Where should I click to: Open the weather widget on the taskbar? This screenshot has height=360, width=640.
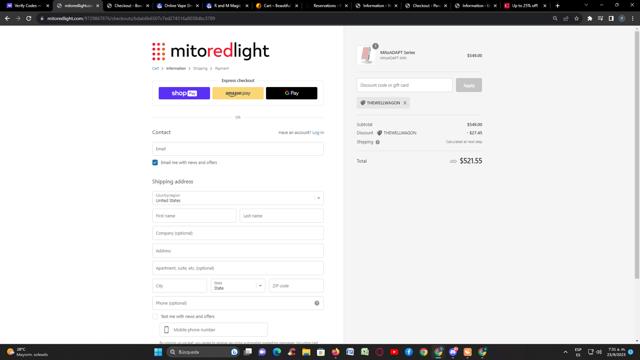28,352
